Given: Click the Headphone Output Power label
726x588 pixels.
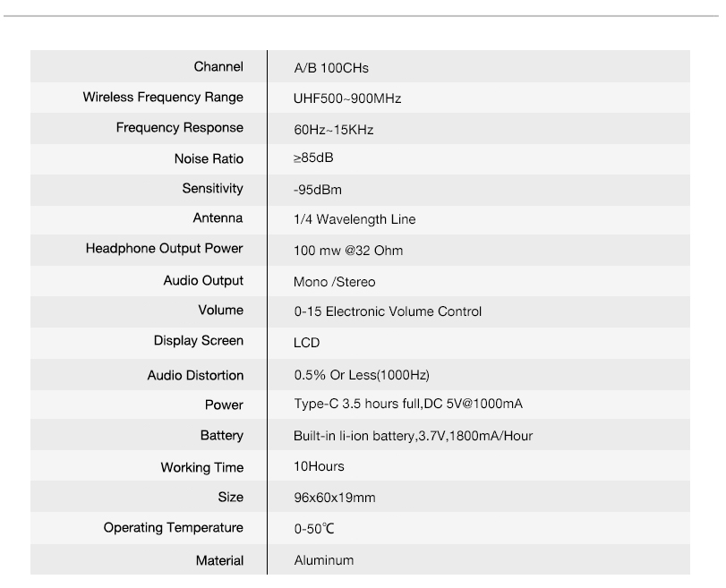Looking at the screenshot, I should tap(165, 249).
